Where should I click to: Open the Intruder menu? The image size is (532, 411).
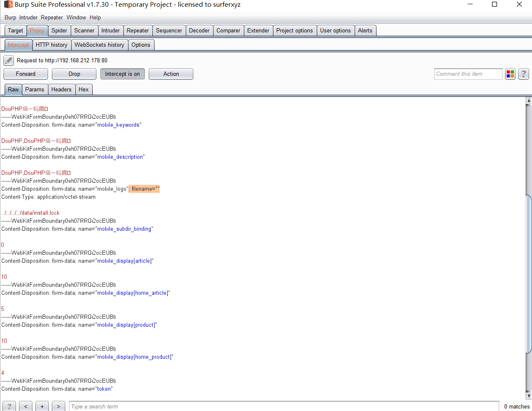point(28,17)
